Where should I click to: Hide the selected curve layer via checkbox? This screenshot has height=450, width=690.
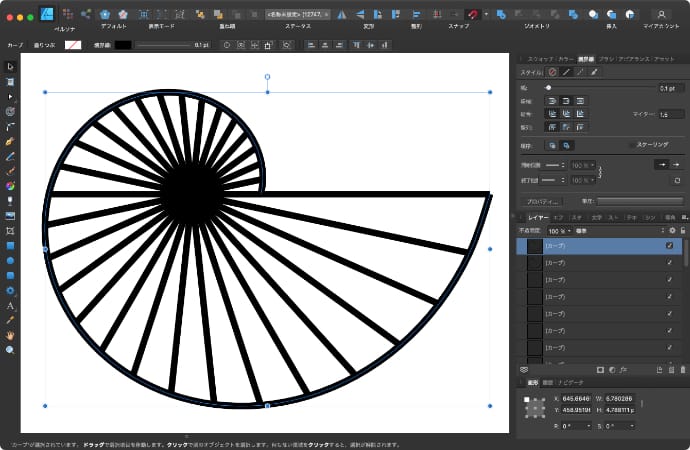669,245
